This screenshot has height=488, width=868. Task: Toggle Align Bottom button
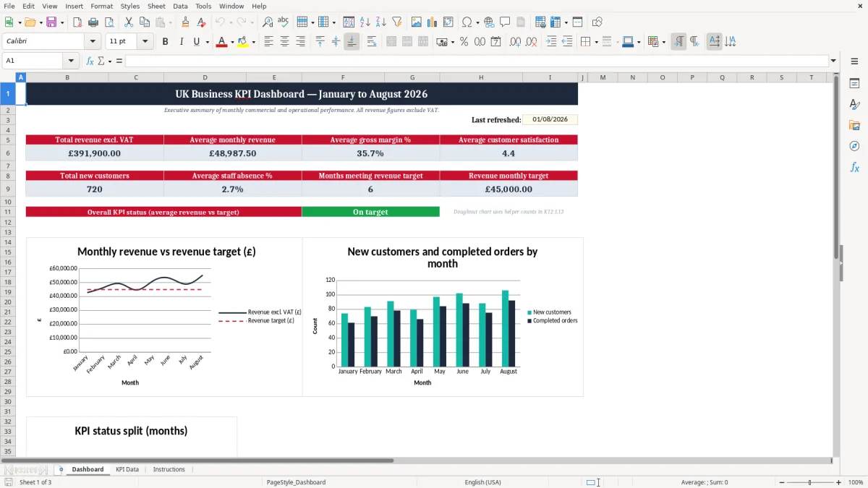[352, 42]
